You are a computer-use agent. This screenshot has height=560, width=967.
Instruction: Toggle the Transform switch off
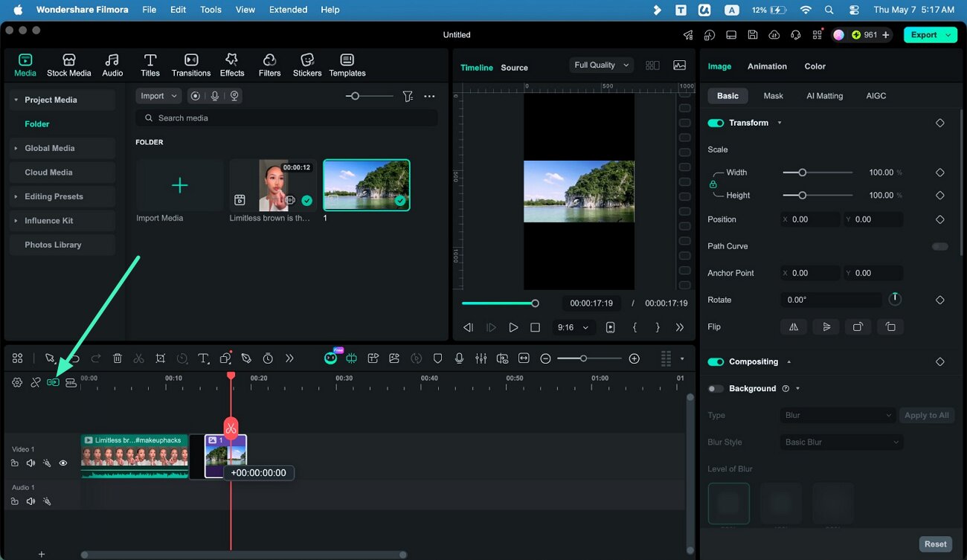pos(716,123)
